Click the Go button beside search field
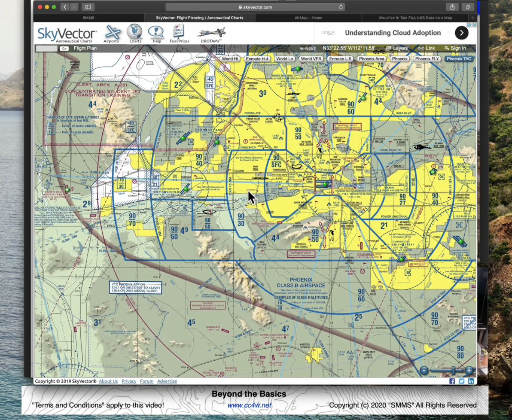The image size is (512, 420). pyautogui.click(x=64, y=48)
